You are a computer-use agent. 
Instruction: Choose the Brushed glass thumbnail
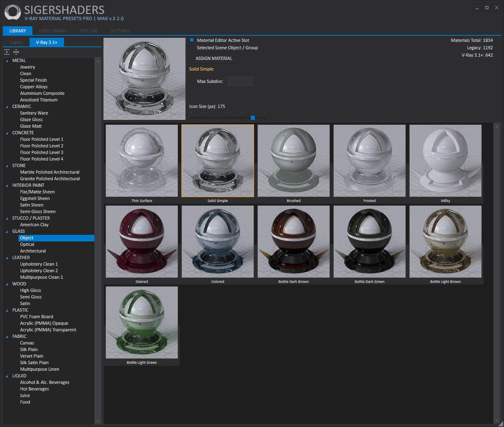[x=293, y=161]
